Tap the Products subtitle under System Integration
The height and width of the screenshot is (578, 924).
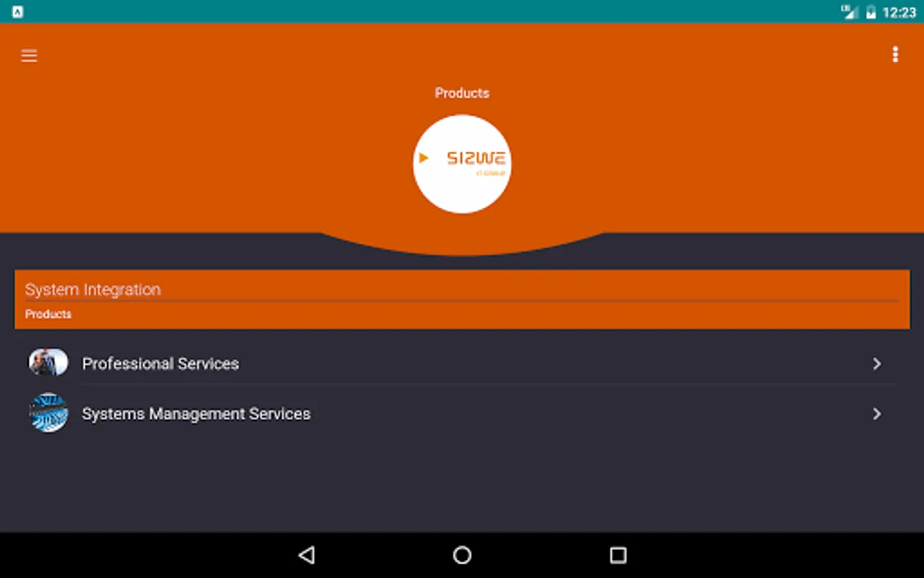click(48, 314)
